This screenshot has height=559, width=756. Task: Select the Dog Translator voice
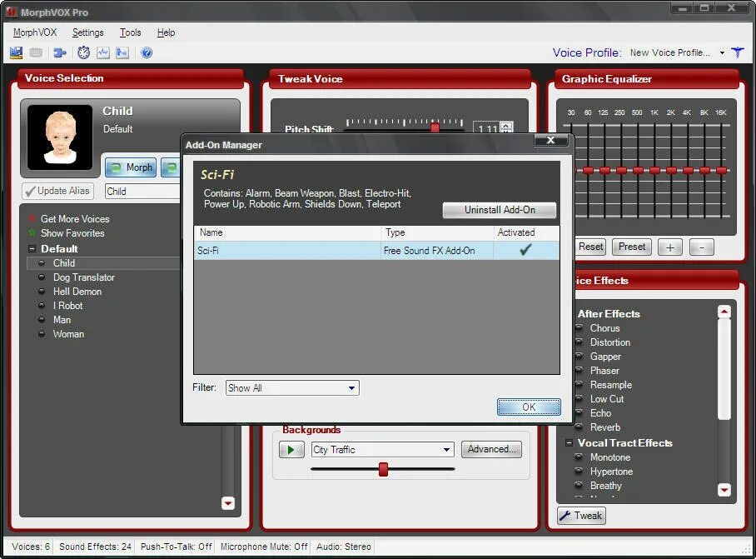84,277
